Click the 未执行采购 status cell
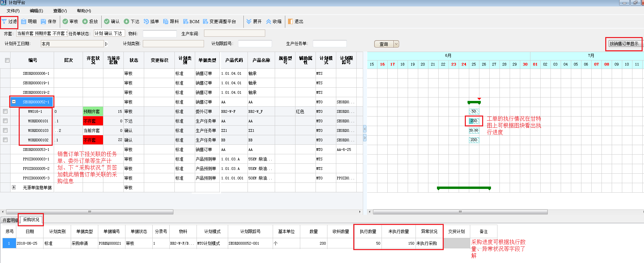 (x=429, y=243)
